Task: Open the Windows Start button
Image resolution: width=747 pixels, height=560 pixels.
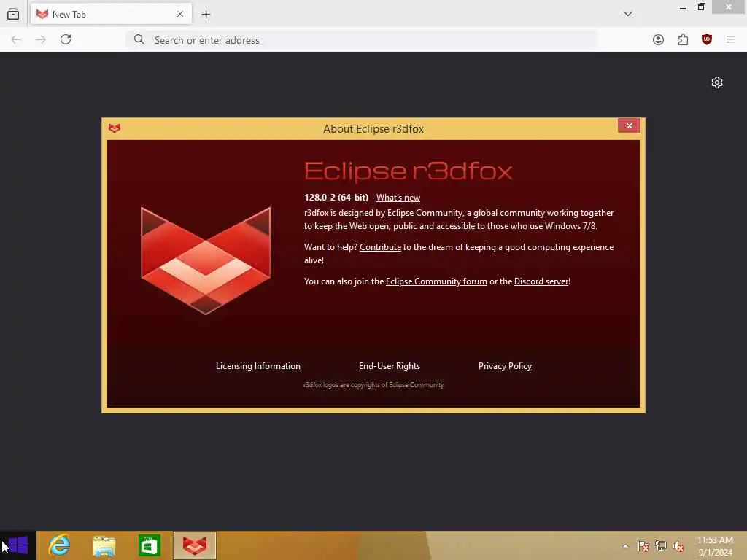Action: (x=18, y=545)
